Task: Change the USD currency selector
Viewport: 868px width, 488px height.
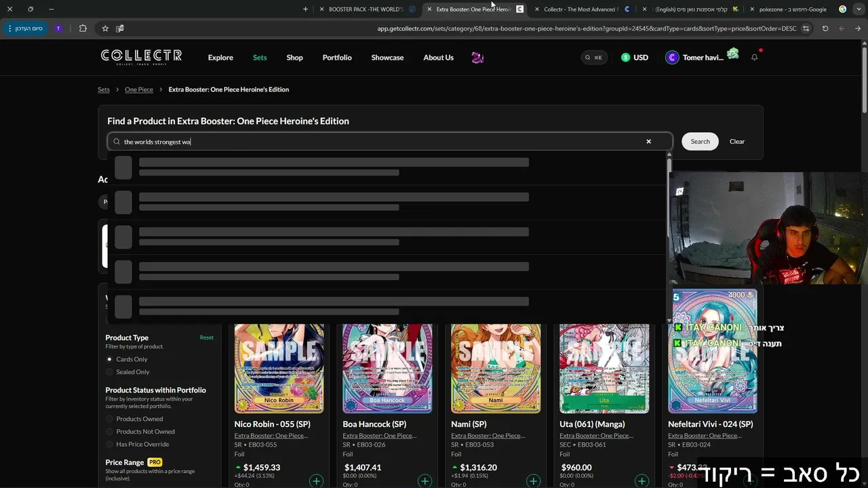Action: click(x=635, y=58)
